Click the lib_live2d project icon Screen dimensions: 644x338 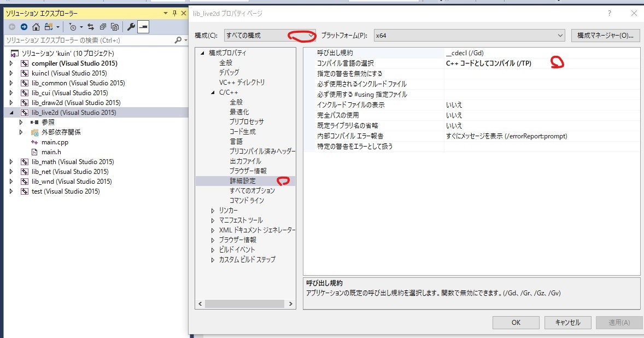click(x=25, y=113)
